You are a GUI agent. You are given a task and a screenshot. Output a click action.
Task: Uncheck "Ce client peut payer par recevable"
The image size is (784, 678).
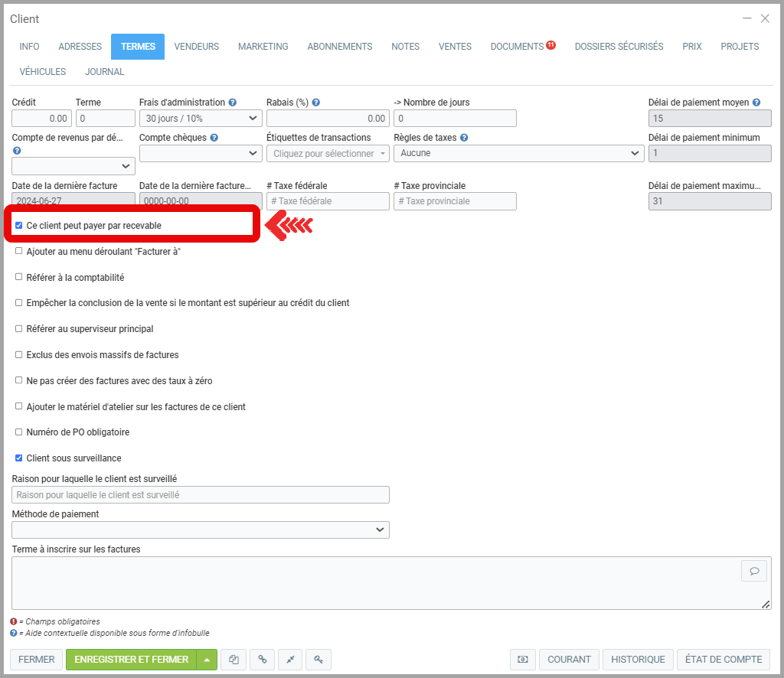[19, 226]
